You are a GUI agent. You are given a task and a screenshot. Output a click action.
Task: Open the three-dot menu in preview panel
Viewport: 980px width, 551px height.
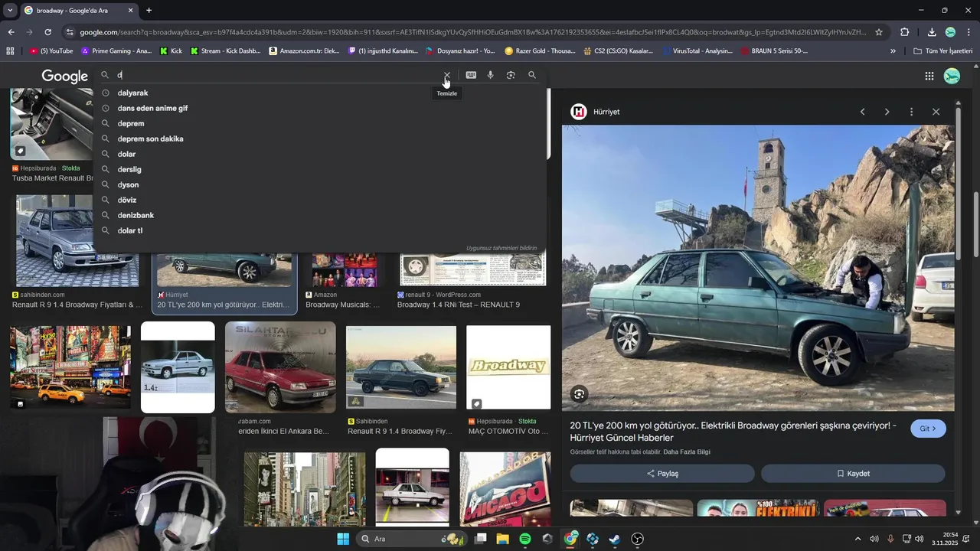(x=911, y=112)
